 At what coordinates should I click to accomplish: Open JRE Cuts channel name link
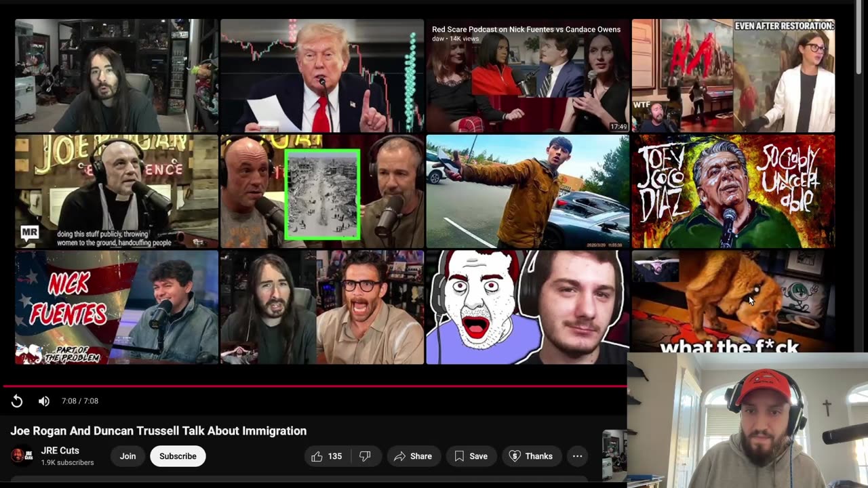60,451
